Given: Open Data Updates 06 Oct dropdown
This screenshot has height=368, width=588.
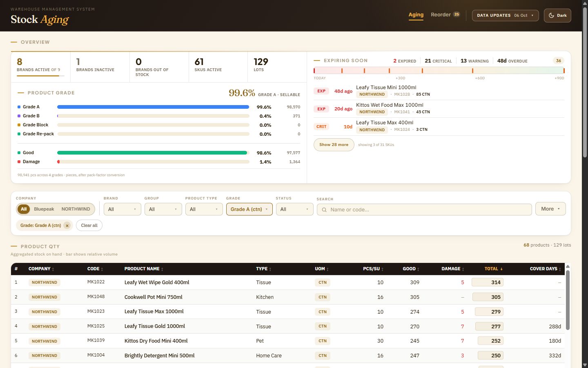Looking at the screenshot, I should tap(506, 16).
